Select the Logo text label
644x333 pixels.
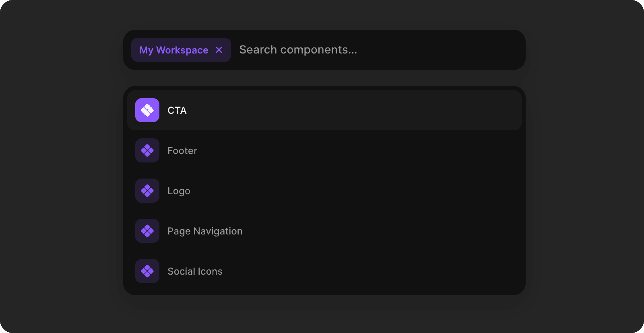[x=179, y=191]
